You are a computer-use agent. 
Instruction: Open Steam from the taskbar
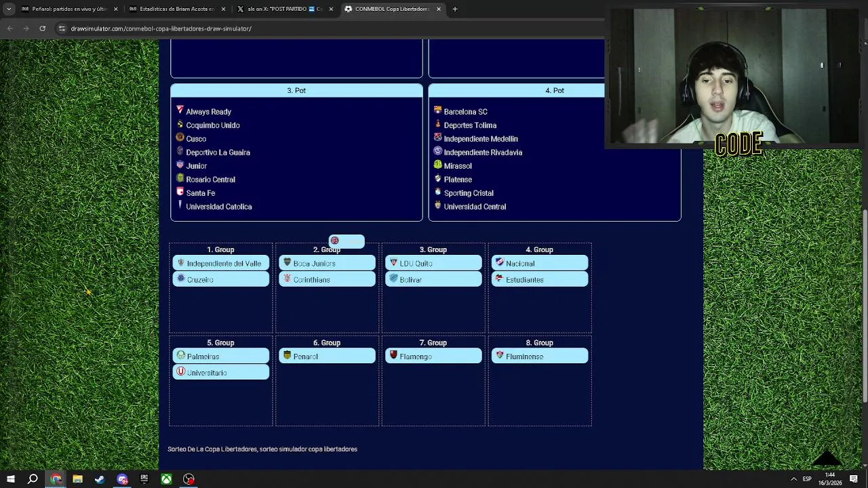coord(100,479)
